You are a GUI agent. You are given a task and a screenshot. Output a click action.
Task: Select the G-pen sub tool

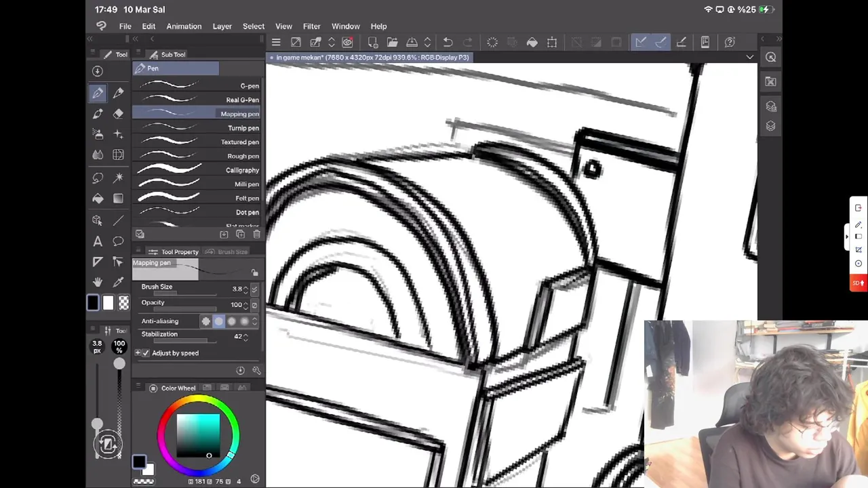click(197, 85)
